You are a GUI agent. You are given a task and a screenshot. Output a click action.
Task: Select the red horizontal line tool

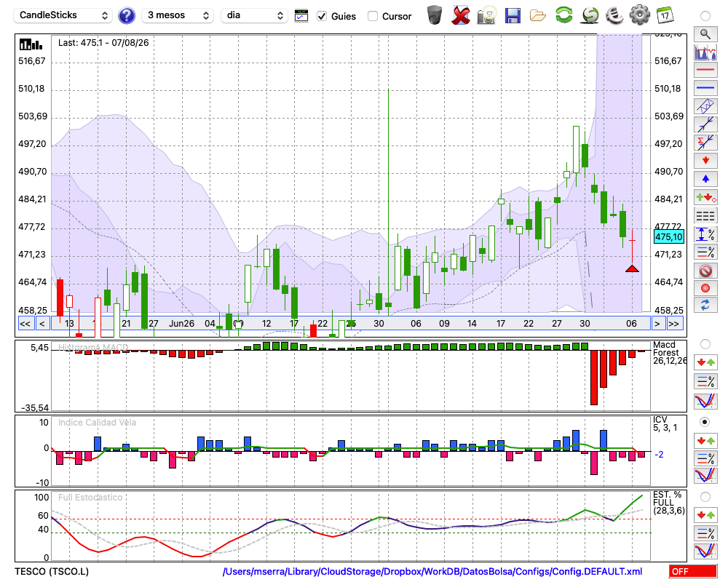point(705,70)
